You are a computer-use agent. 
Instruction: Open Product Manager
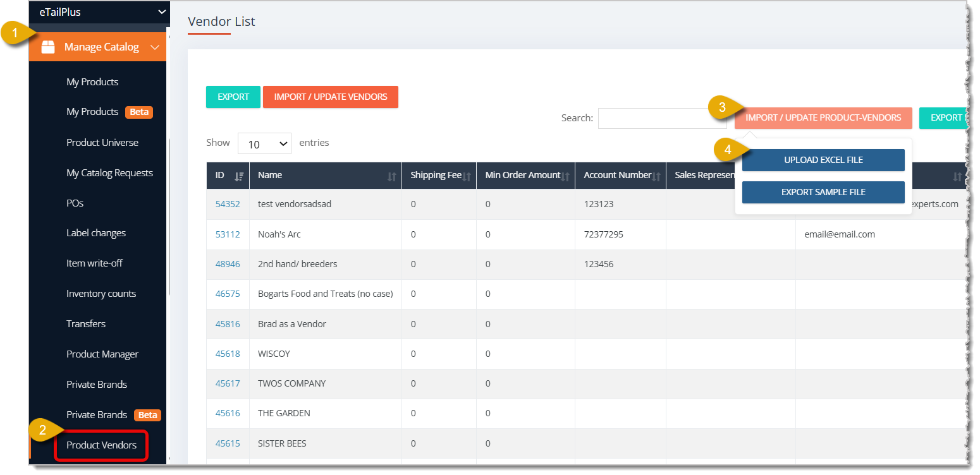click(102, 354)
